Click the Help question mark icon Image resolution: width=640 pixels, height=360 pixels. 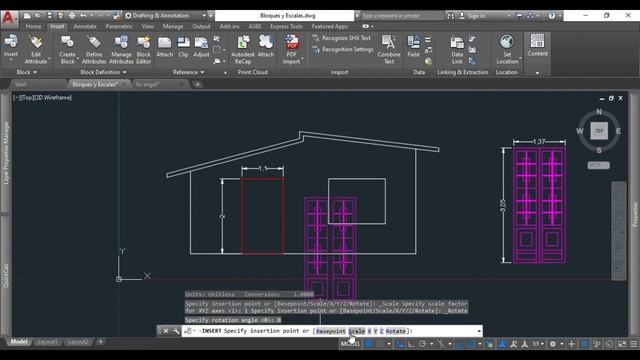point(552,16)
